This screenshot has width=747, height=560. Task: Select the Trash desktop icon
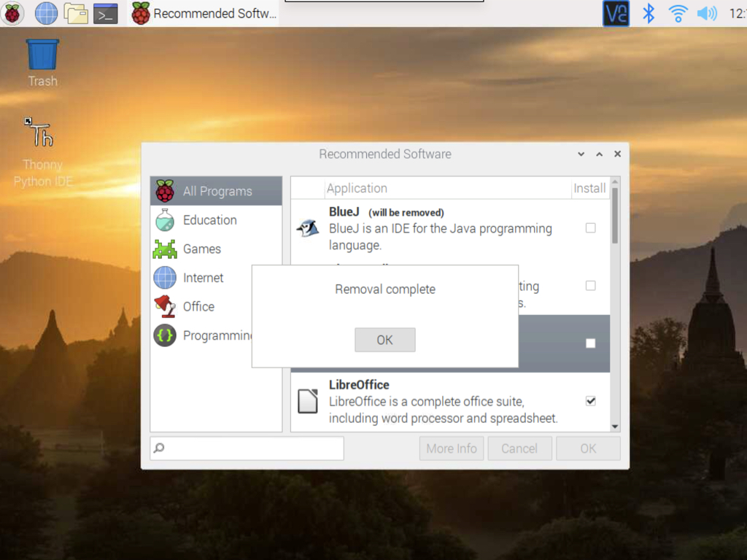point(42,63)
